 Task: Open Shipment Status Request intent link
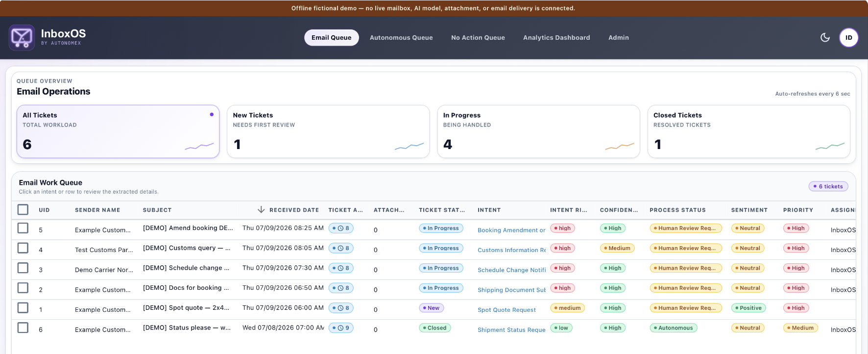511,330
